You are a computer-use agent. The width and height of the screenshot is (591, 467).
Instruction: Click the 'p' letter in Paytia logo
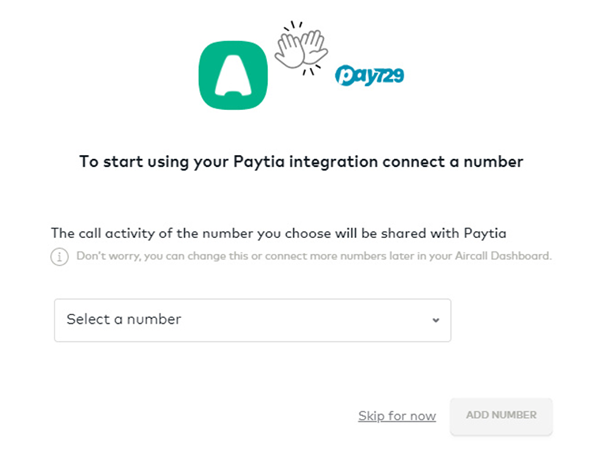coord(344,75)
